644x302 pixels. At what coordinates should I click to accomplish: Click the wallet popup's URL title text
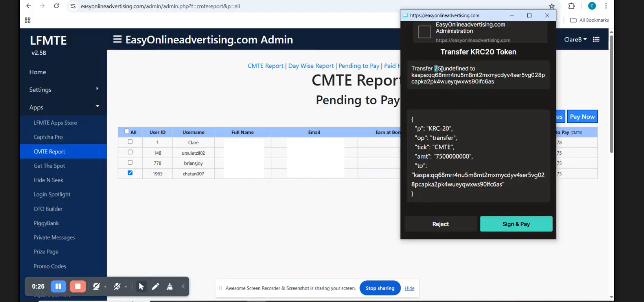coord(445,15)
